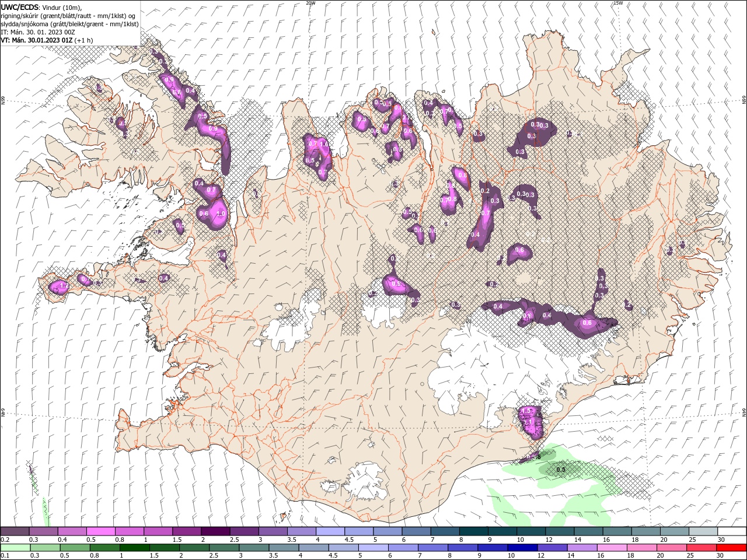The height and width of the screenshot is (560, 747).
Task: Click the darkest purple 2 snow legend swatch
Action: coord(215,531)
